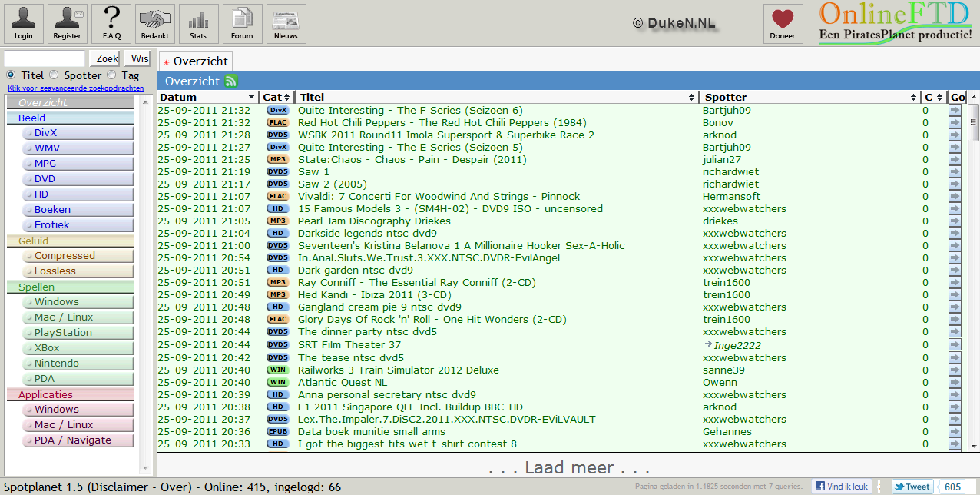The height and width of the screenshot is (495, 980).
Task: Click Go arrow for Pearl Jam Discography
Action: point(955,221)
